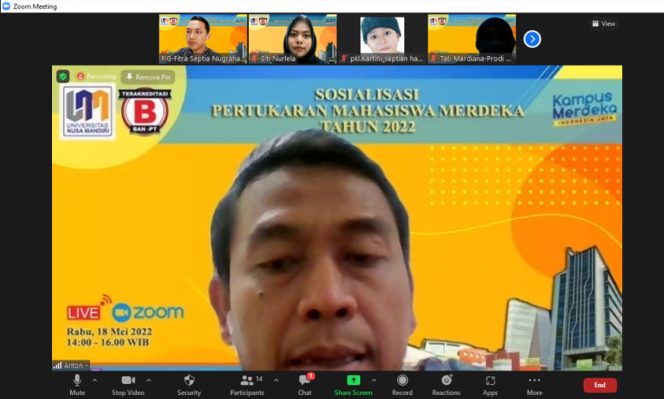The width and height of the screenshot is (664, 399).
Task: Click the red Recording indicator
Action: (x=96, y=77)
